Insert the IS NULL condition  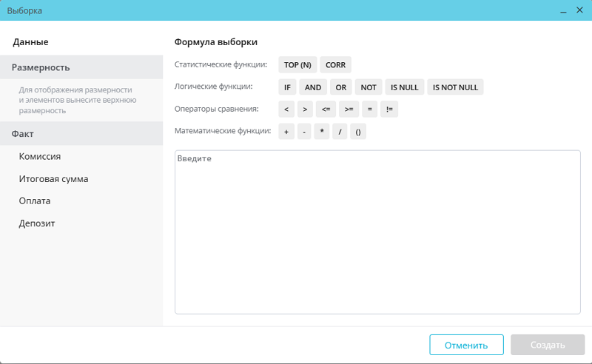tap(404, 87)
